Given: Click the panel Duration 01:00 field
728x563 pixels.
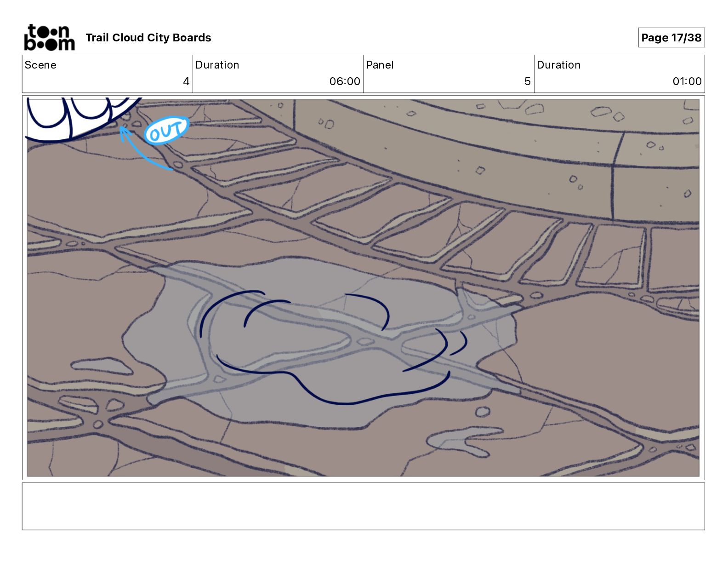Looking at the screenshot, I should 619,74.
